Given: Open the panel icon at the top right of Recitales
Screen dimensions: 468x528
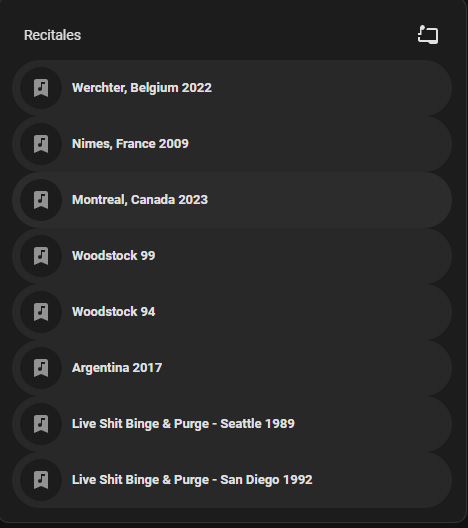Looking at the screenshot, I should 428,35.
